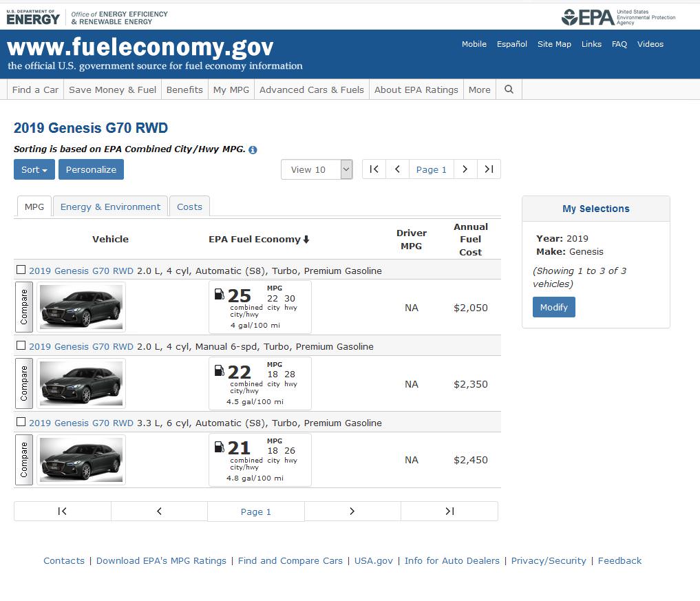Open the site search magnifier icon
700x601 pixels.
tap(509, 89)
